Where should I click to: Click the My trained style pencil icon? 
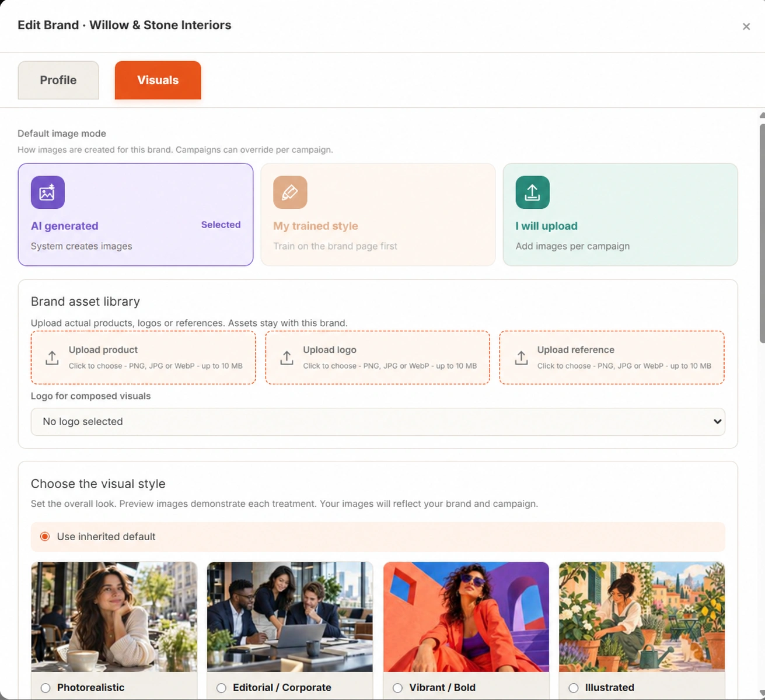pyautogui.click(x=290, y=192)
